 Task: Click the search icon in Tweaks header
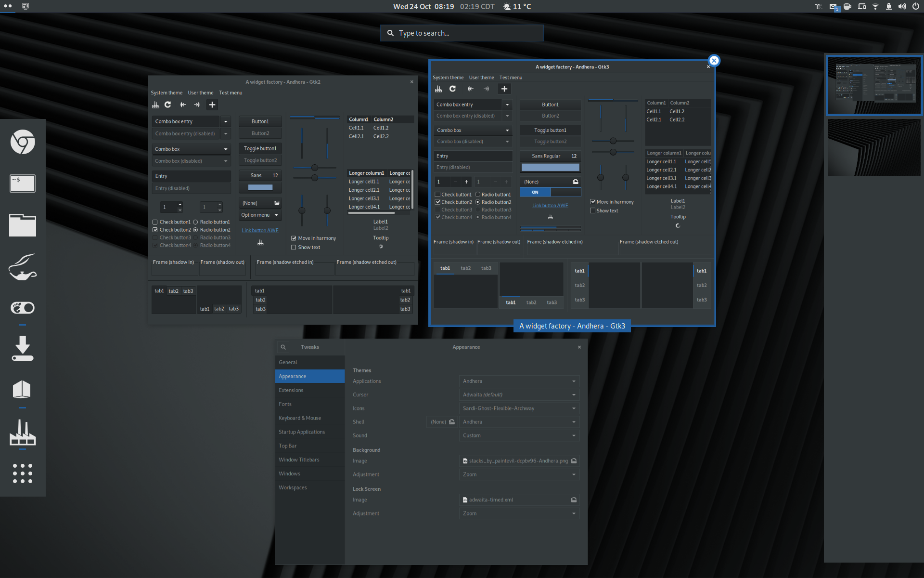tap(283, 347)
